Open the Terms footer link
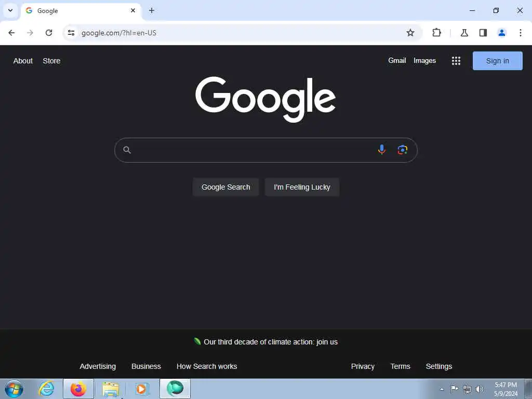This screenshot has width=532, height=399. tap(401, 366)
